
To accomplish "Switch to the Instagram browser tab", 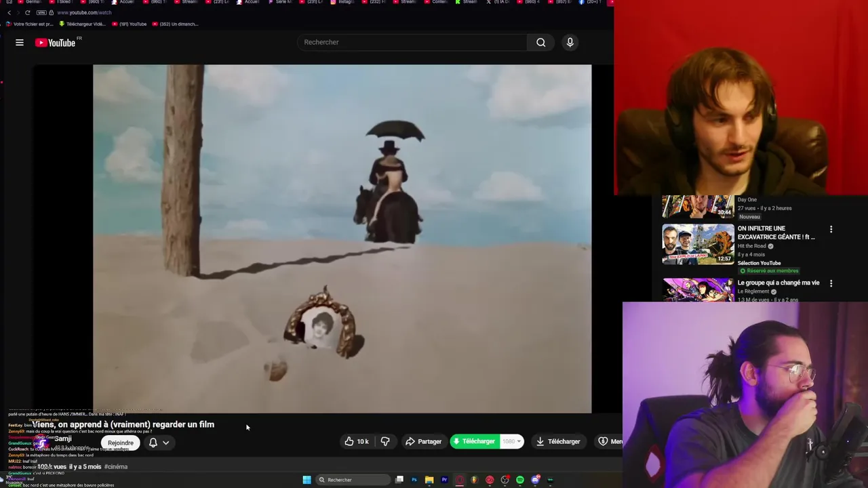I will pos(344,2).
